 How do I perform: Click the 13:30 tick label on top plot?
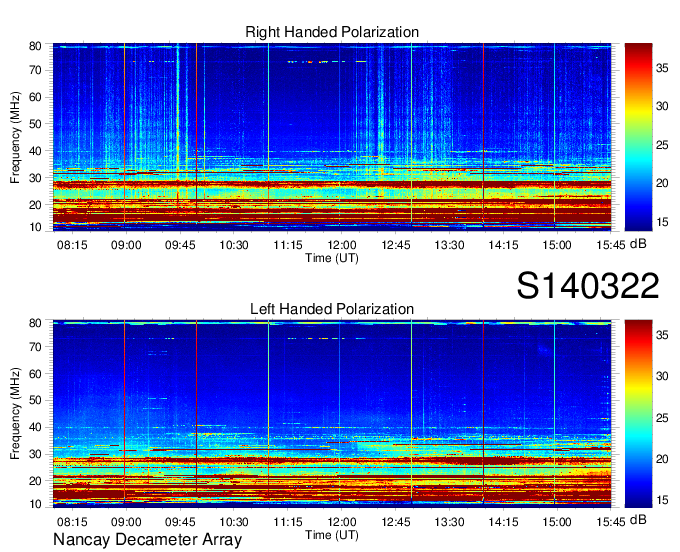pos(449,245)
